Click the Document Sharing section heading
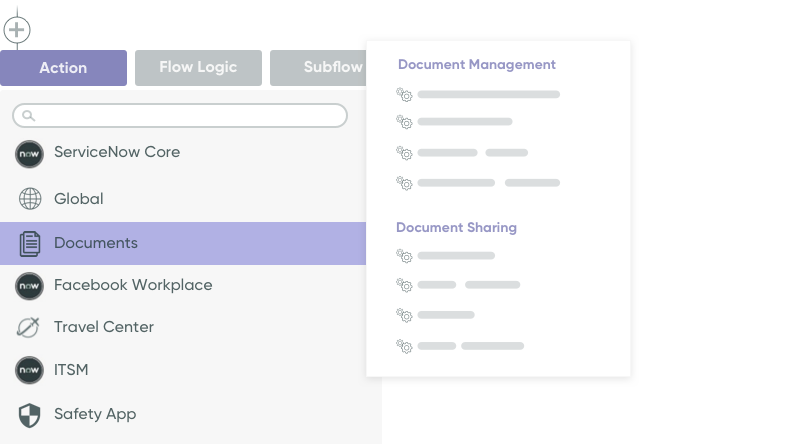 (x=456, y=227)
